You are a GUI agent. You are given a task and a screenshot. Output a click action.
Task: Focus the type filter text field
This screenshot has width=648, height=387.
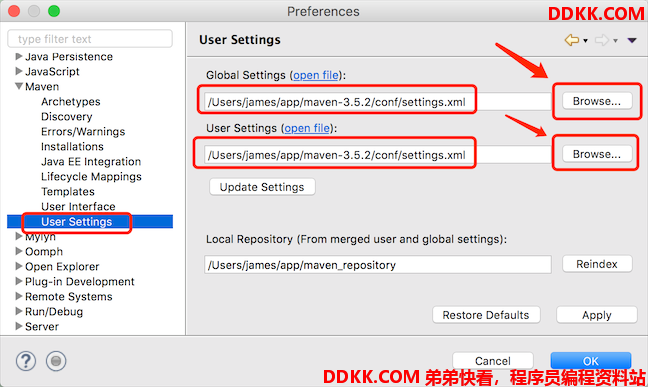(90, 39)
